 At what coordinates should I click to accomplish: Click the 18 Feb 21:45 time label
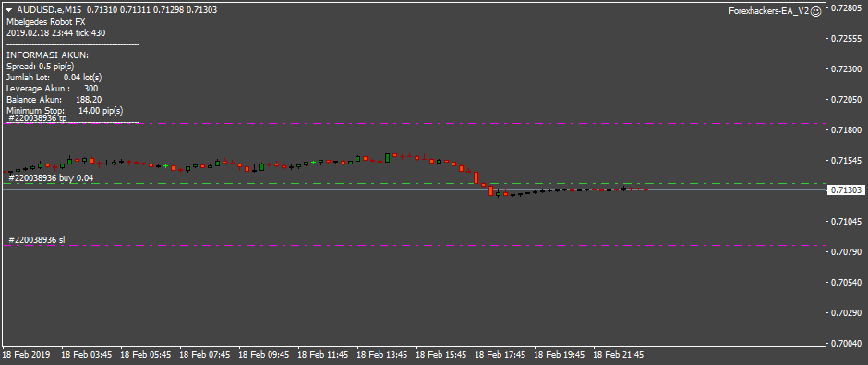(x=620, y=355)
